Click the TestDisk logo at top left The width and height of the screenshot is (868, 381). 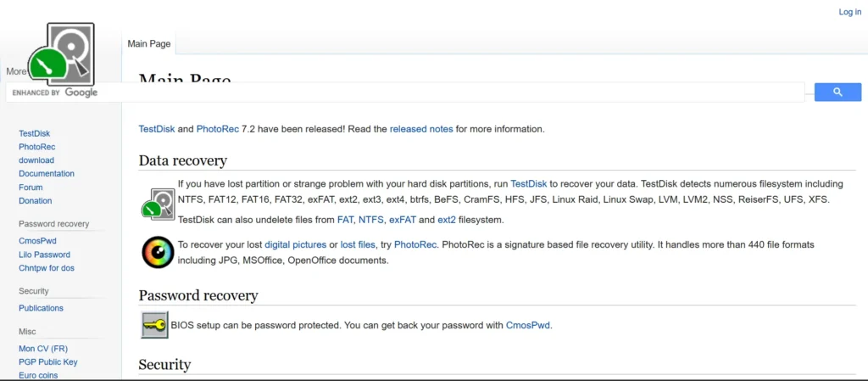coord(61,53)
